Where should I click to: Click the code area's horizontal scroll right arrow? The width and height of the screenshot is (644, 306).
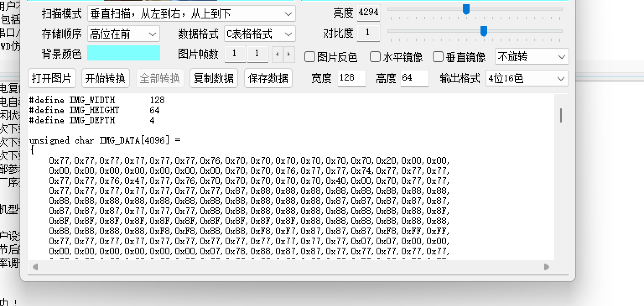[547, 267]
